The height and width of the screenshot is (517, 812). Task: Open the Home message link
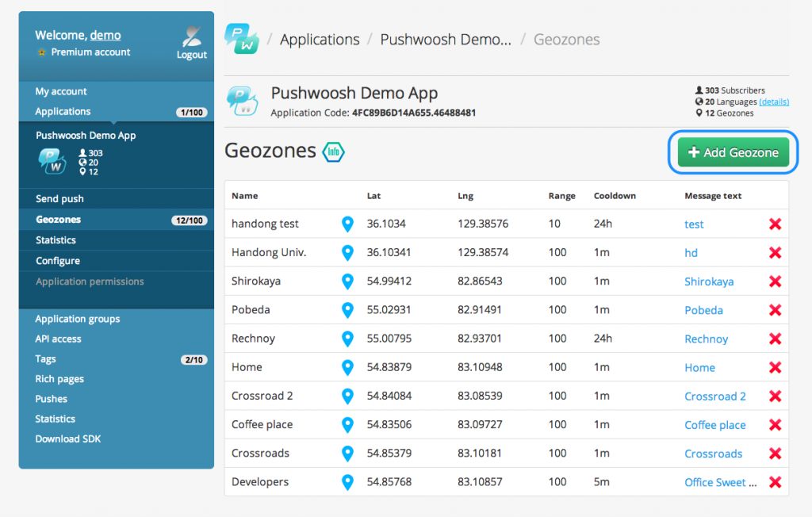(699, 368)
